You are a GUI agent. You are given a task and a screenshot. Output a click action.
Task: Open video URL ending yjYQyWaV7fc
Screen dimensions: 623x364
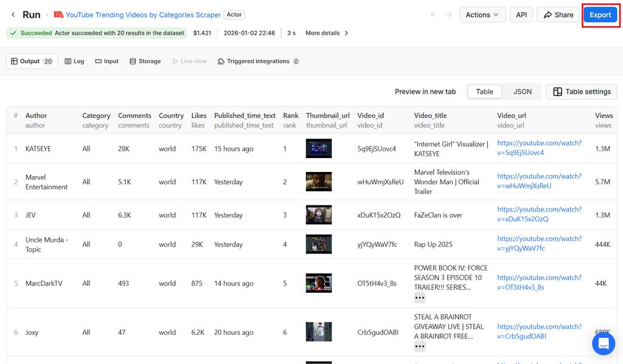click(539, 243)
